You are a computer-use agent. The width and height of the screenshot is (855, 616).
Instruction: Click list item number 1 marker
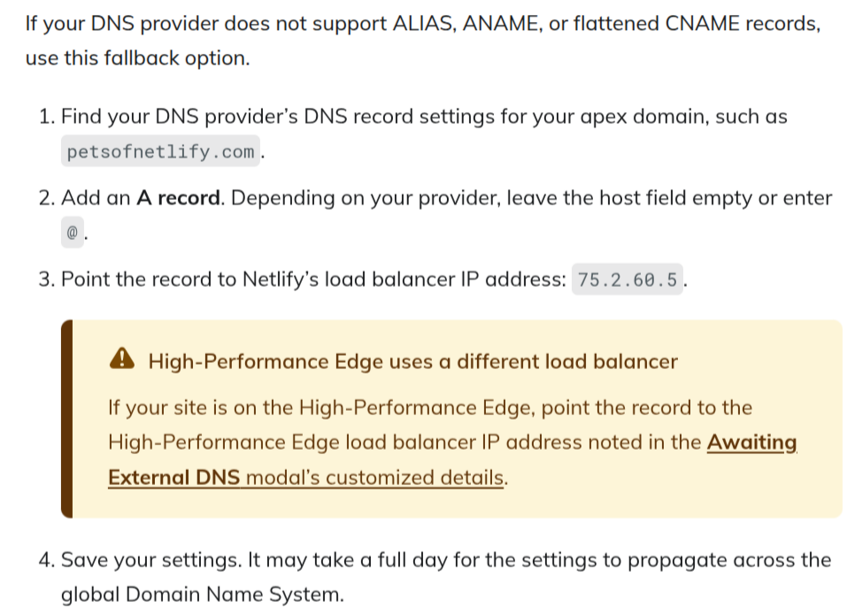coord(47,116)
